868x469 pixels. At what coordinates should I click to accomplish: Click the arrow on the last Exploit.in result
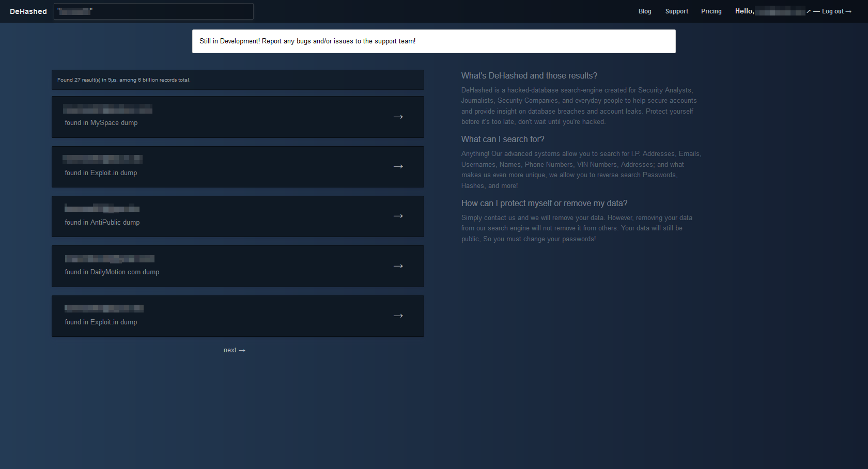pos(398,316)
